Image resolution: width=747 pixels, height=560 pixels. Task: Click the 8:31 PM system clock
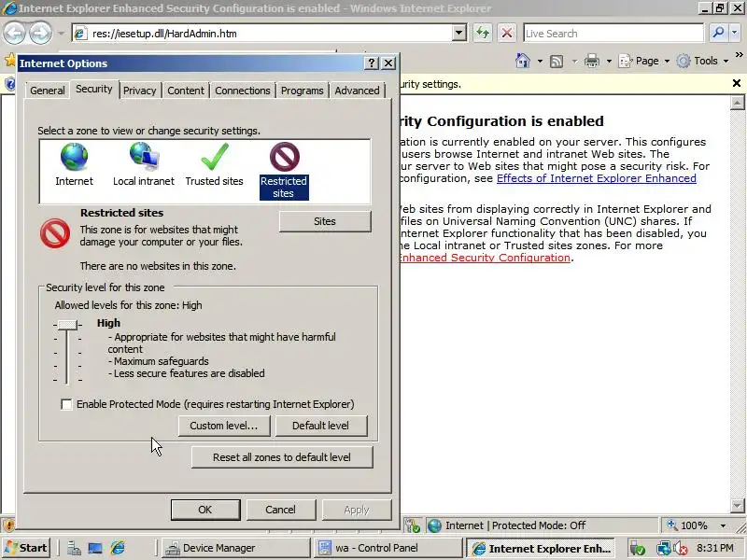point(715,548)
